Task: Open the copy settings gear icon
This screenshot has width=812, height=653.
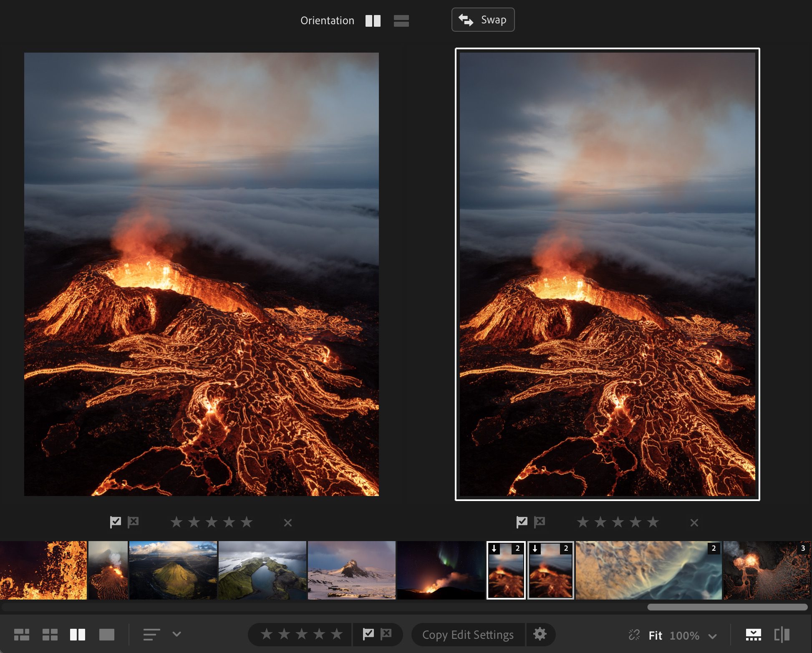Action: click(x=540, y=635)
